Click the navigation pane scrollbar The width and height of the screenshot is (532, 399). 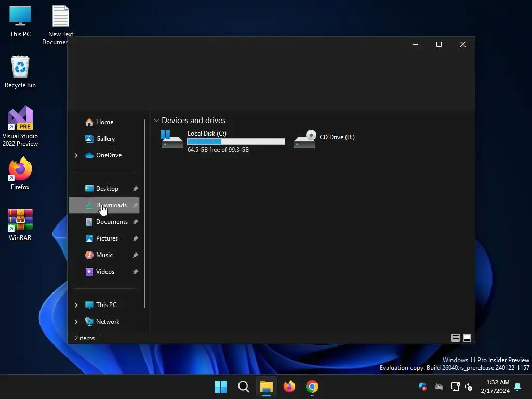[x=144, y=214]
